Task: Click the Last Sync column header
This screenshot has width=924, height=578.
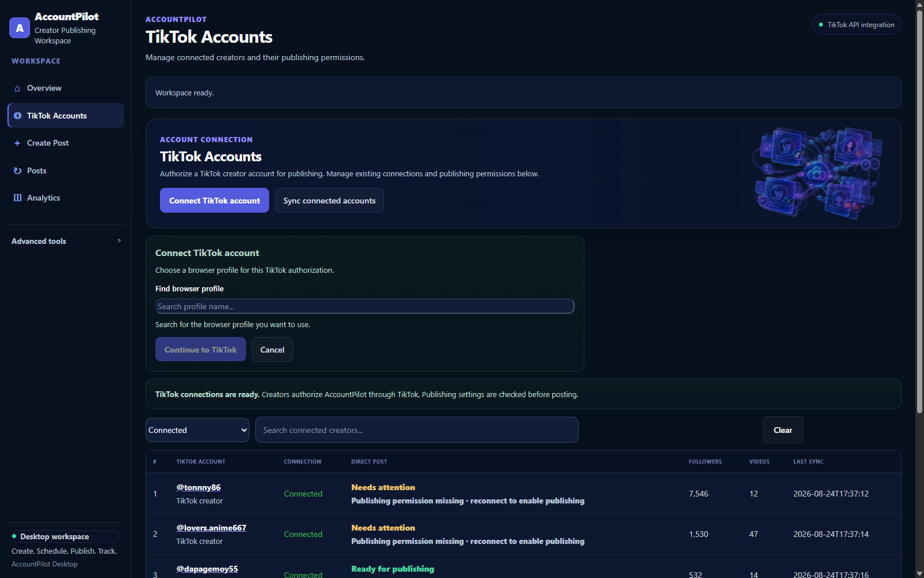Action: (808, 462)
